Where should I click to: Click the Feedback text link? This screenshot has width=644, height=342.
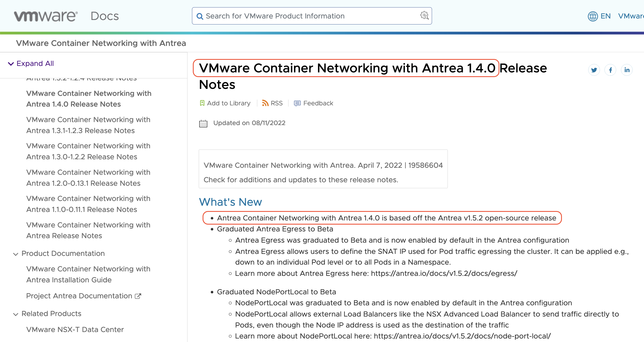(318, 103)
